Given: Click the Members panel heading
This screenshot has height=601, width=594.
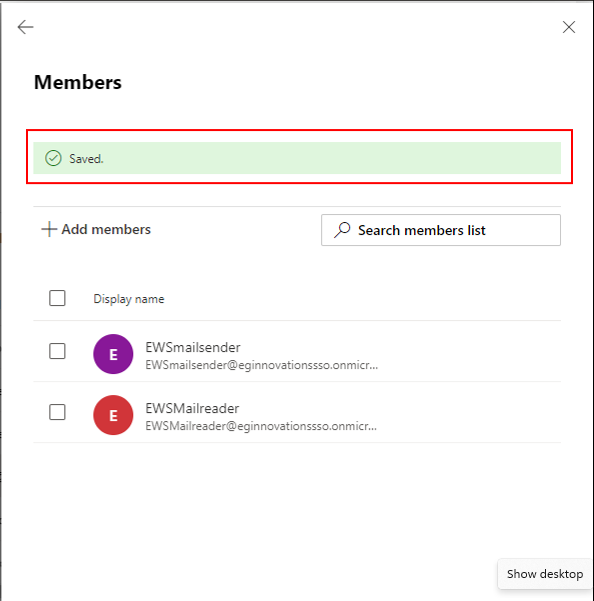Looking at the screenshot, I should (78, 82).
